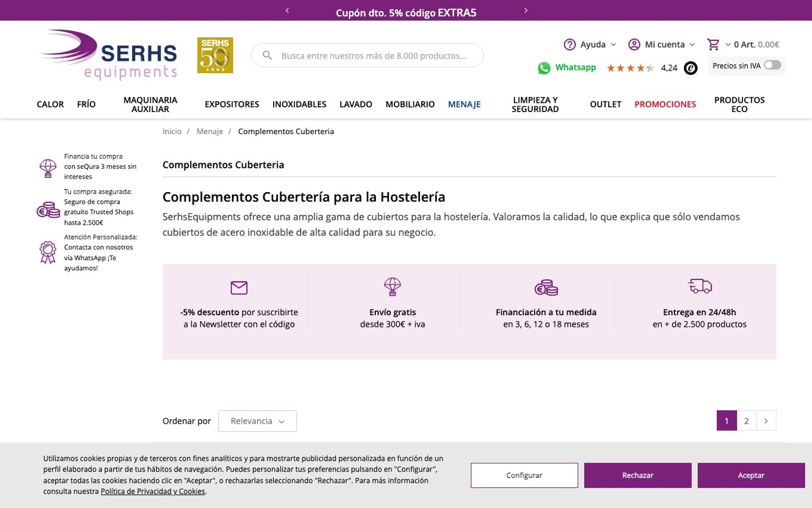Click the Entrega en 24/48h text
Screen dimensions: 812x508
click(x=699, y=312)
